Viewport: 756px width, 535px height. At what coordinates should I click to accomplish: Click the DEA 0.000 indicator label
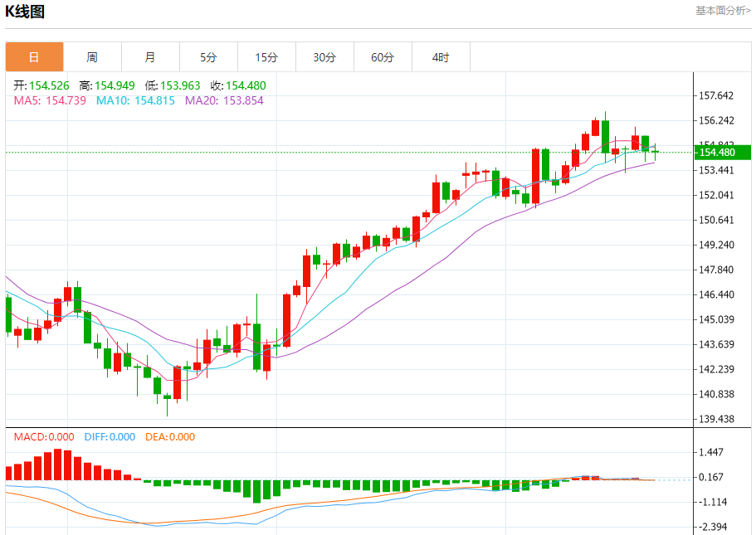coord(170,437)
